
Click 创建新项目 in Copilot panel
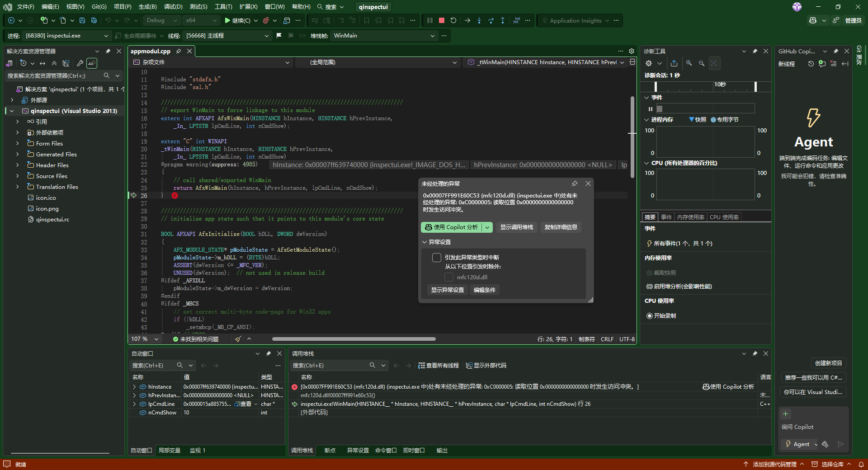[x=828, y=363]
